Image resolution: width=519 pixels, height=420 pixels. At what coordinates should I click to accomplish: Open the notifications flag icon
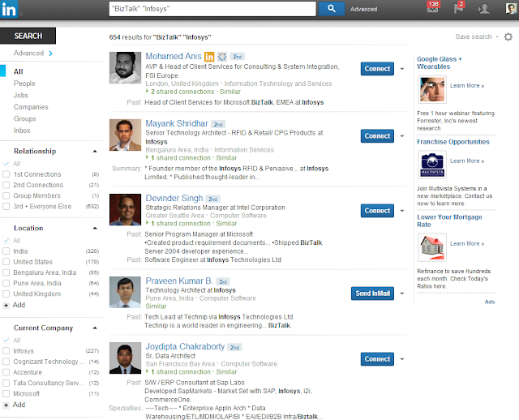tap(459, 7)
